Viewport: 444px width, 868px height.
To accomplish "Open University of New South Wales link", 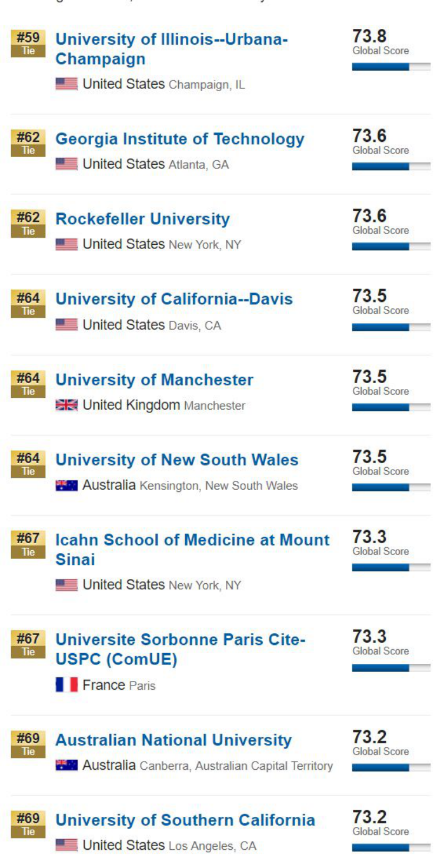I will [x=177, y=460].
